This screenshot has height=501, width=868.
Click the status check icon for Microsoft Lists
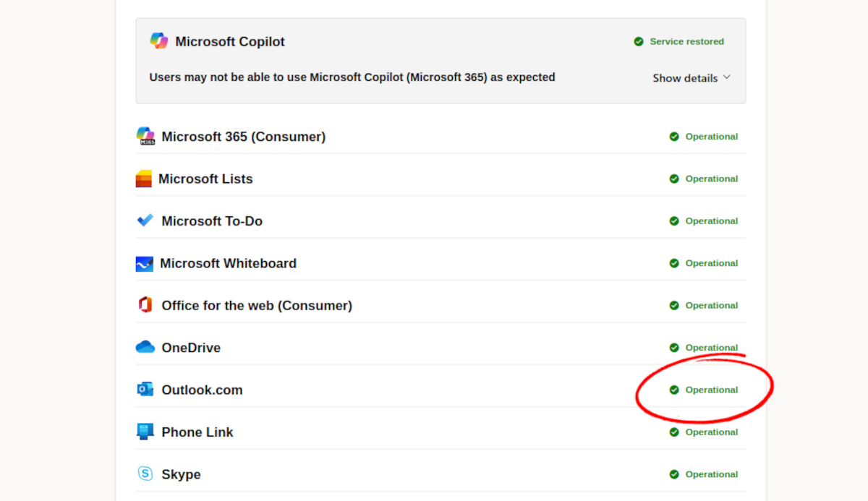(674, 179)
